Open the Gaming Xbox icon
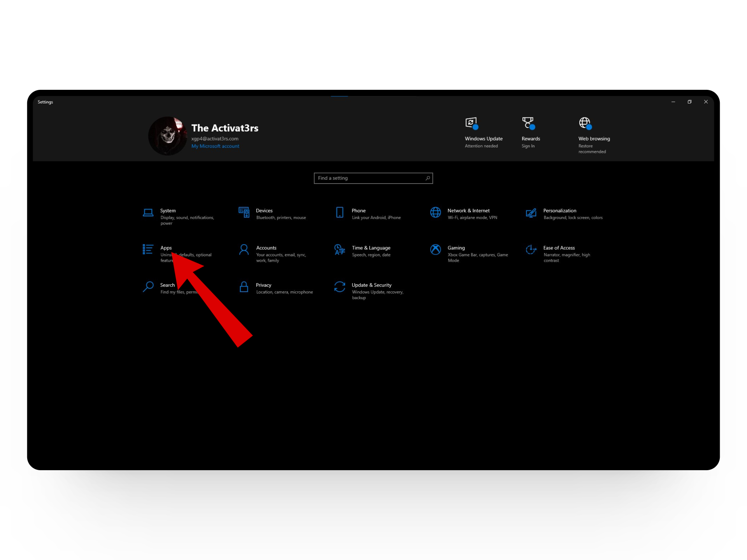Viewport: 747px width, 560px height. [435, 250]
